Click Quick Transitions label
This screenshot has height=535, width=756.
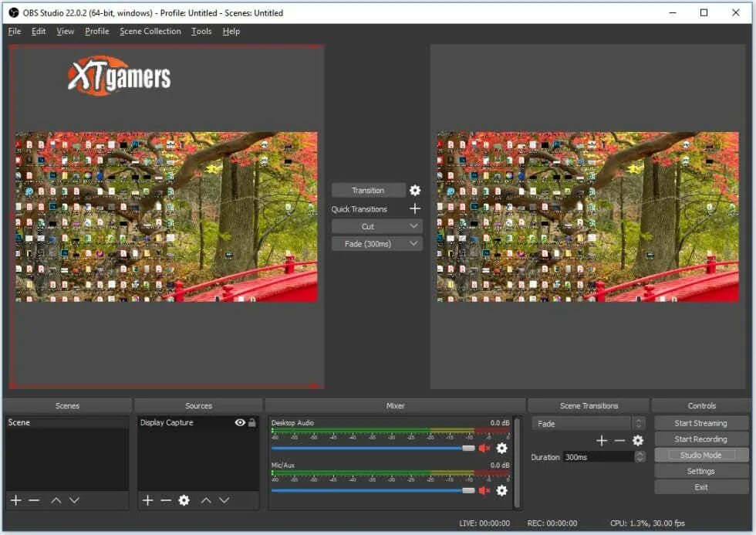(359, 209)
